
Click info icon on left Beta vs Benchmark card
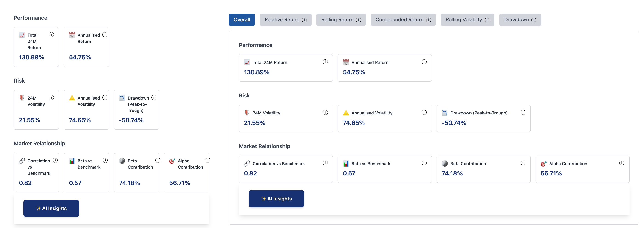point(105,160)
